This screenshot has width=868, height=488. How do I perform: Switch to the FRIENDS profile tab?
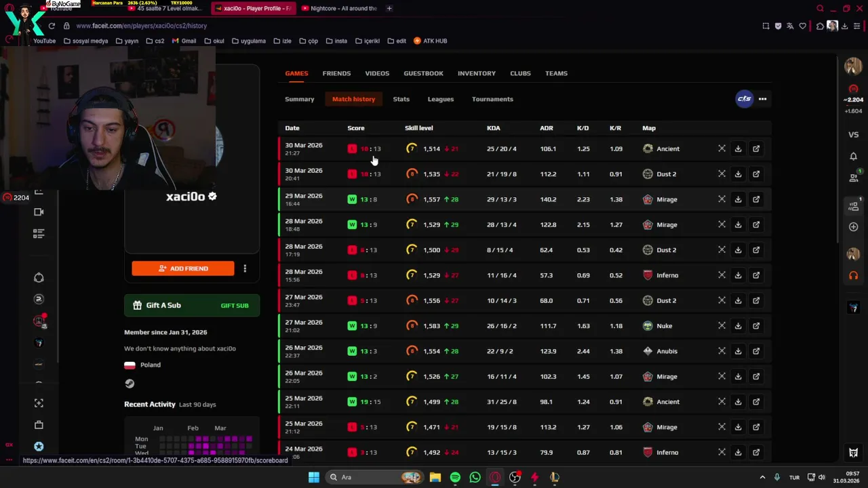(x=336, y=73)
